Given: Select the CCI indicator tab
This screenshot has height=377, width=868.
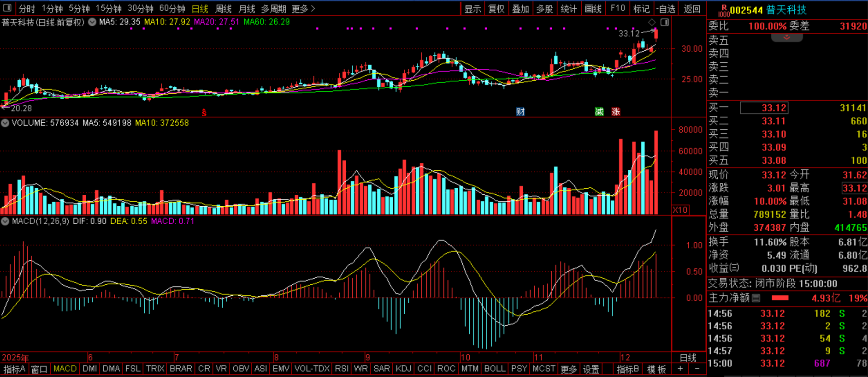Looking at the screenshot, I should 425,369.
